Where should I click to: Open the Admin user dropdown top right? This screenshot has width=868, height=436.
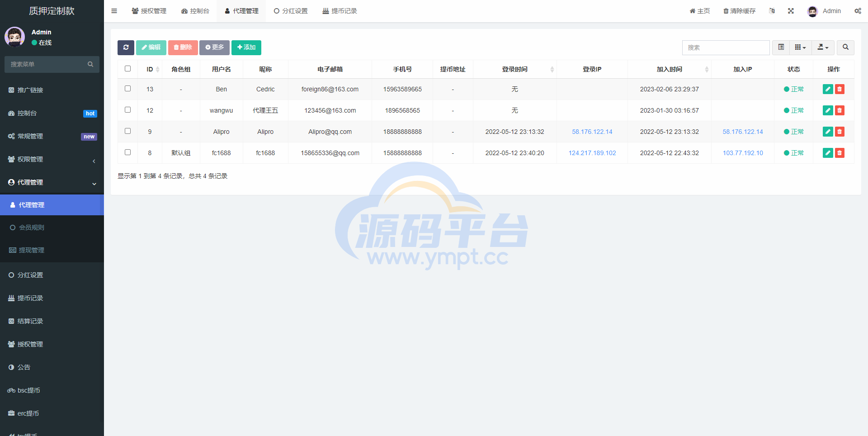point(824,11)
